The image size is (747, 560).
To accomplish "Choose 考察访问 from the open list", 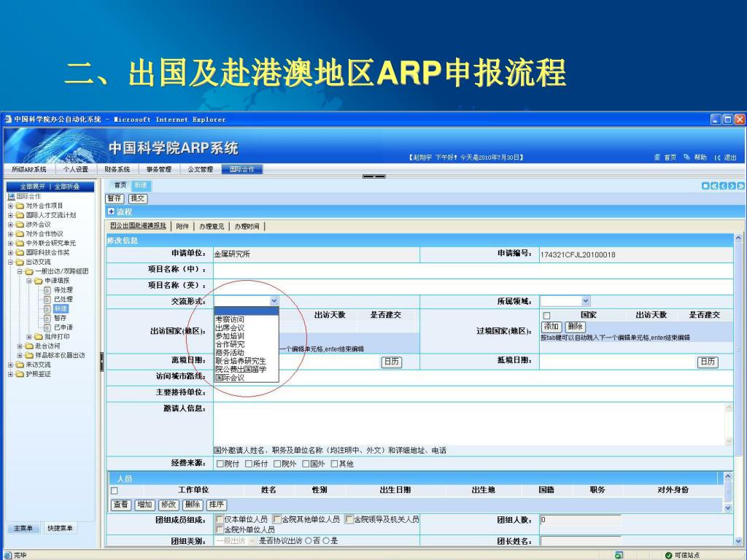I will (x=230, y=319).
